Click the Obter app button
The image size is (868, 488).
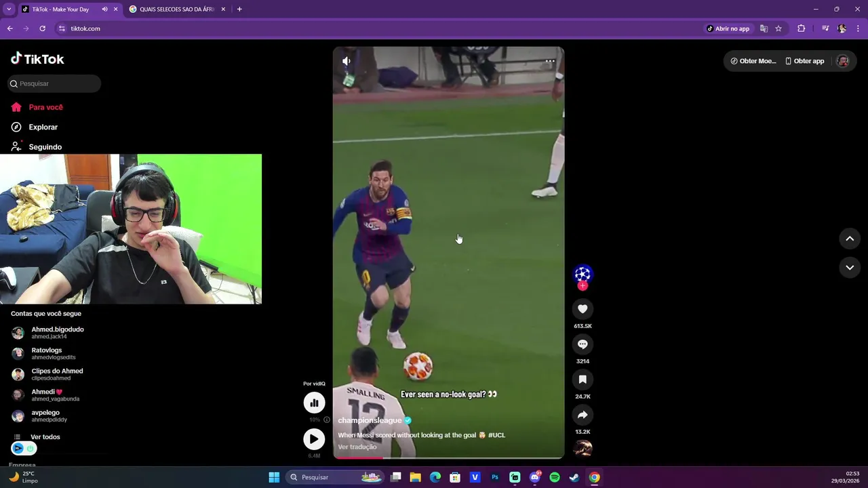click(x=805, y=61)
